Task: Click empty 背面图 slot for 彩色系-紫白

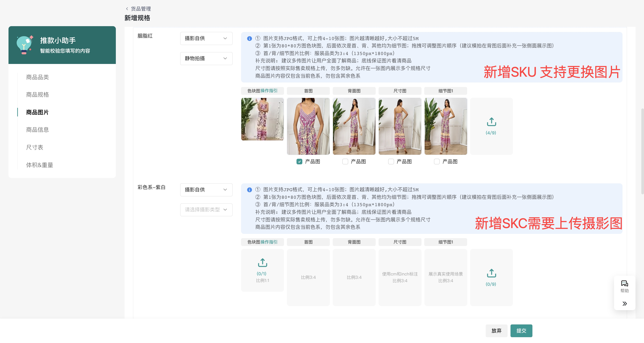Action: pos(354,277)
